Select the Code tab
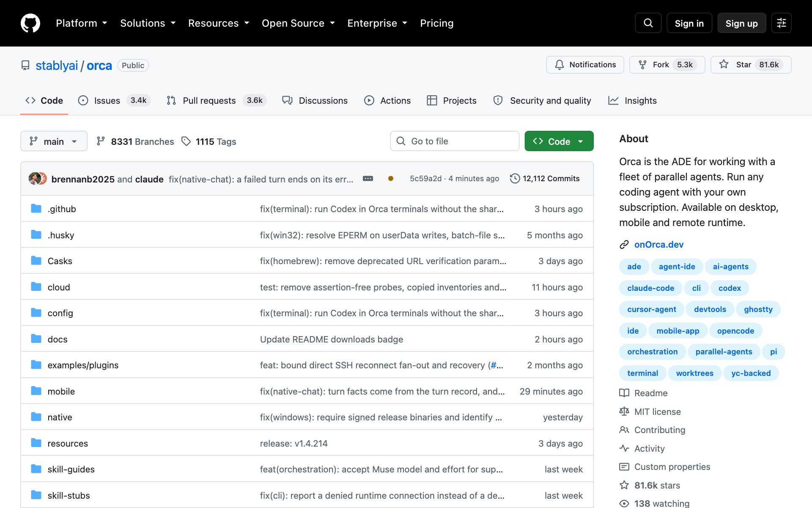The width and height of the screenshot is (812, 508). [44, 100]
